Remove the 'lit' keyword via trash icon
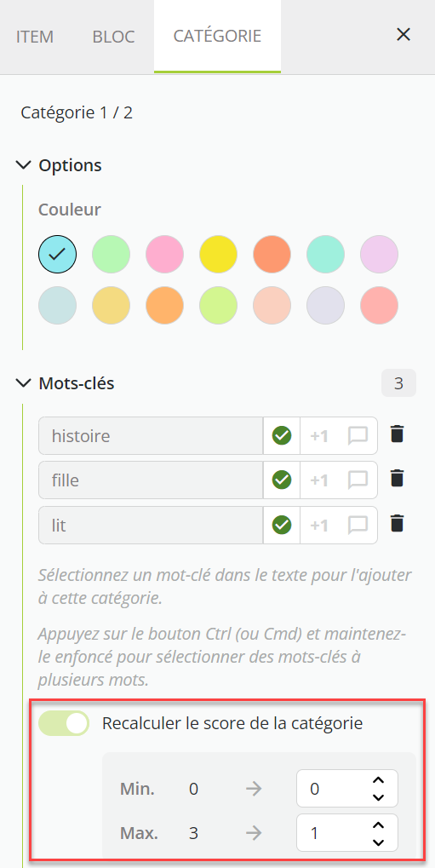435x868 pixels. coord(396,524)
